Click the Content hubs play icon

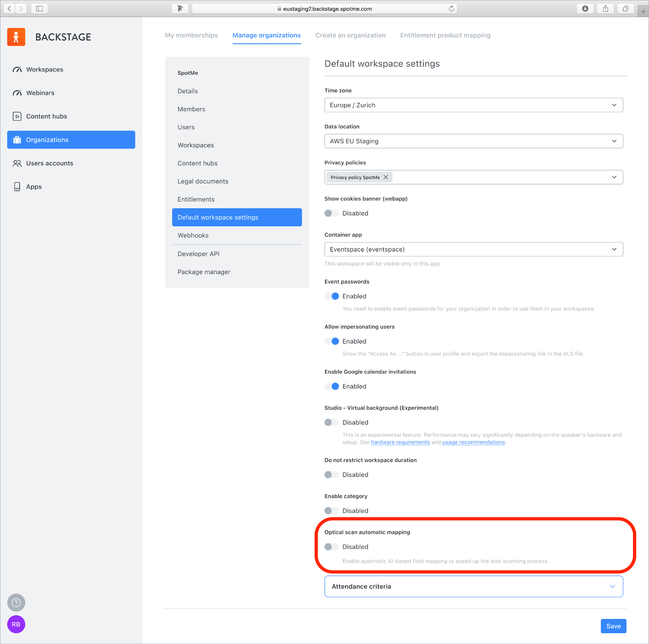(x=17, y=116)
